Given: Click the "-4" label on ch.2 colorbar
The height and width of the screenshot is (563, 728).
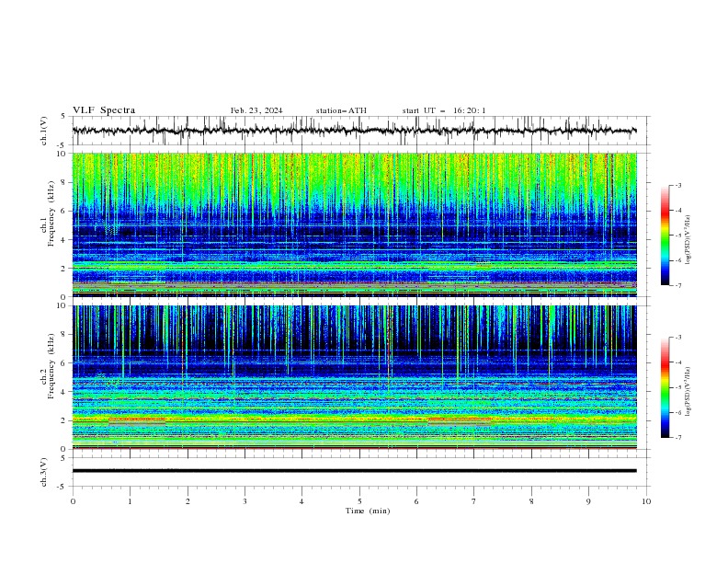Looking at the screenshot, I should (677, 362).
